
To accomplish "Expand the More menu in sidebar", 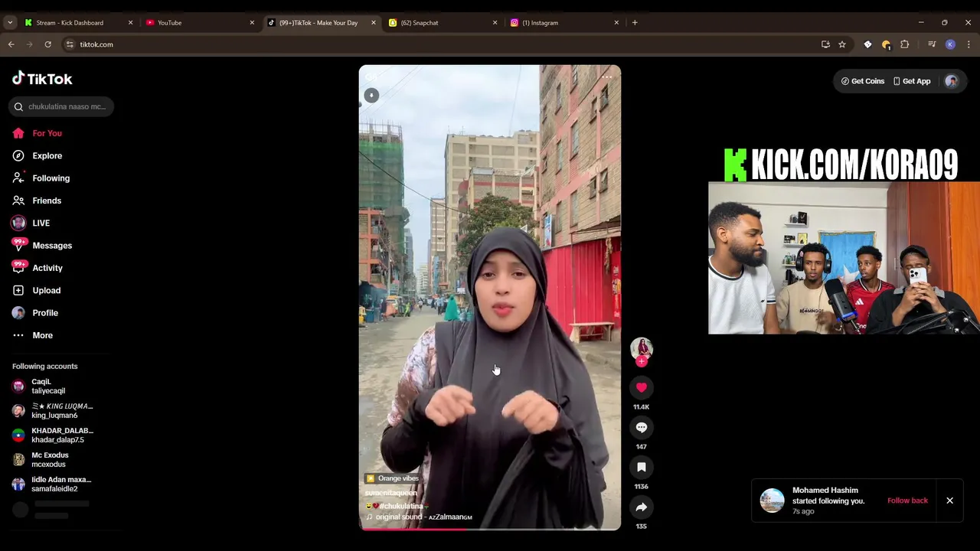I will [x=32, y=335].
